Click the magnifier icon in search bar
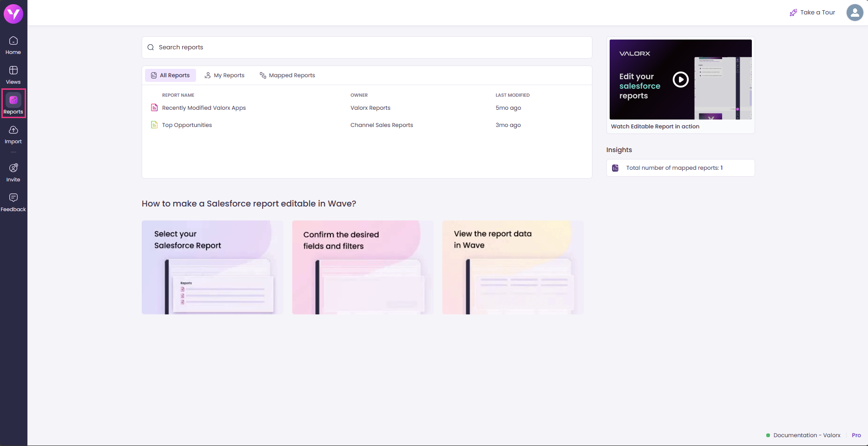The image size is (868, 446). point(151,47)
